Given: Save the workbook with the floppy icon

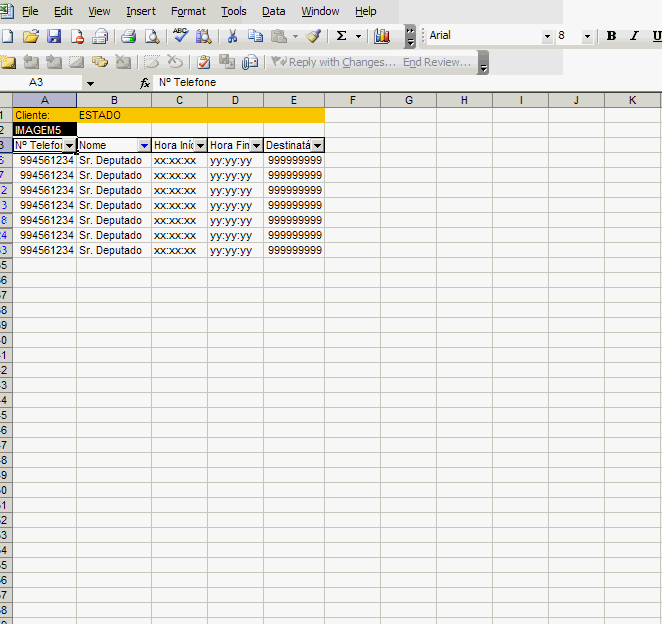Looking at the screenshot, I should click(x=54, y=36).
